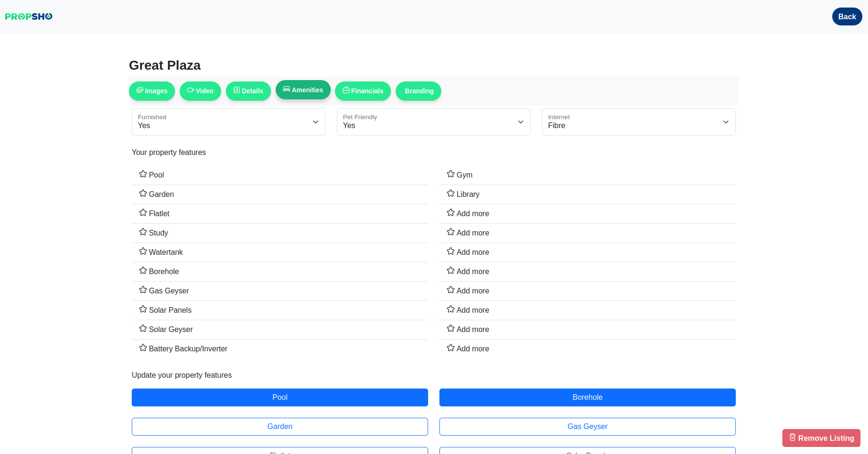Click the star icon beside Watertank
Image resolution: width=868 pixels, height=454 pixels.
pyautogui.click(x=143, y=251)
